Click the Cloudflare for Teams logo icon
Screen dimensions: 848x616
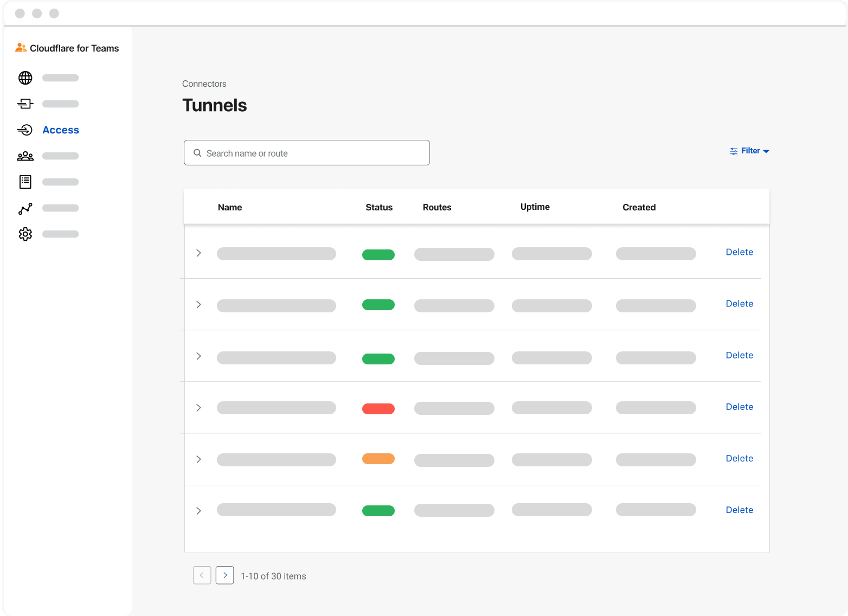(21, 48)
